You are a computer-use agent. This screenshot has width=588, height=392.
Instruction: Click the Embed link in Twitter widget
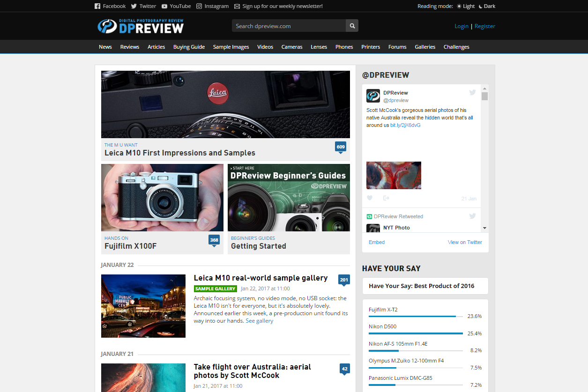point(377,242)
